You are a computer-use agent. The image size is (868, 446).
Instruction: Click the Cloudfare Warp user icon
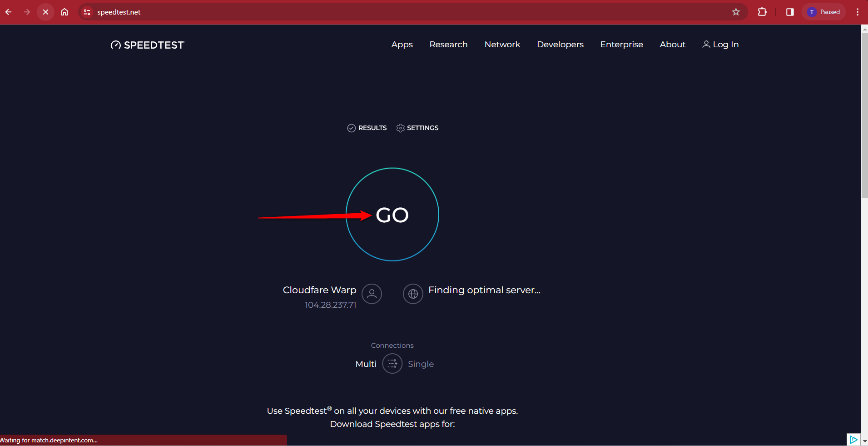click(371, 294)
